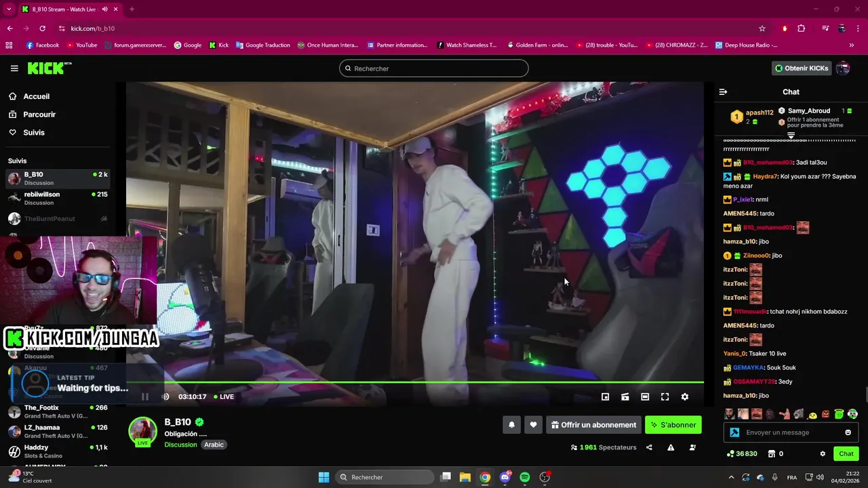Select B_B10 Stream browser tab
The width and height of the screenshot is (868, 488).
(x=69, y=9)
